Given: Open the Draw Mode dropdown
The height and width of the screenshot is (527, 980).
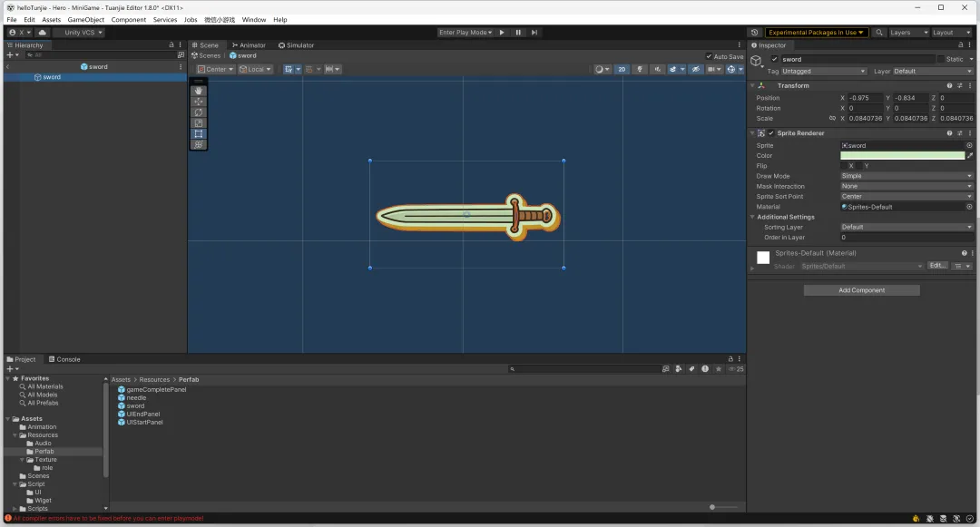Looking at the screenshot, I should tap(906, 176).
